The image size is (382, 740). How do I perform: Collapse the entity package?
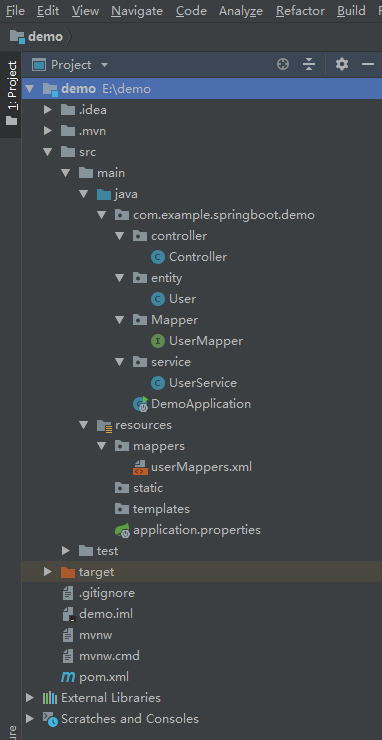[119, 278]
